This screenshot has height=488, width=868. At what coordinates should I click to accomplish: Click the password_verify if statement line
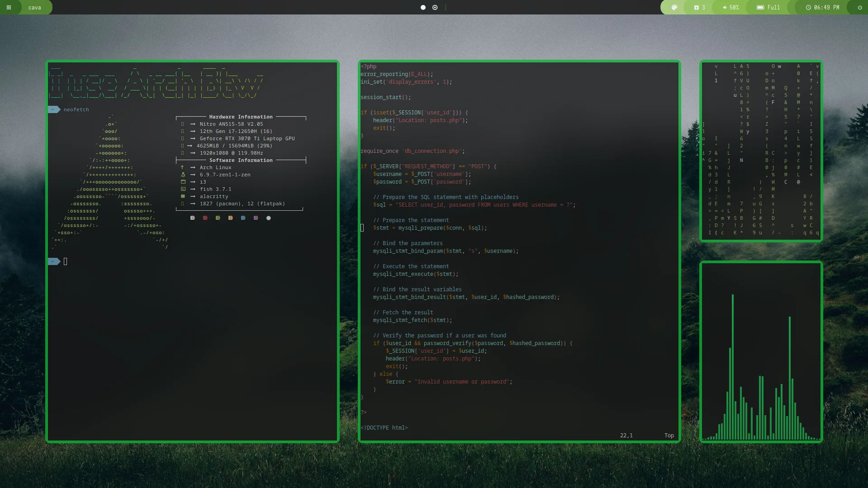point(473,343)
